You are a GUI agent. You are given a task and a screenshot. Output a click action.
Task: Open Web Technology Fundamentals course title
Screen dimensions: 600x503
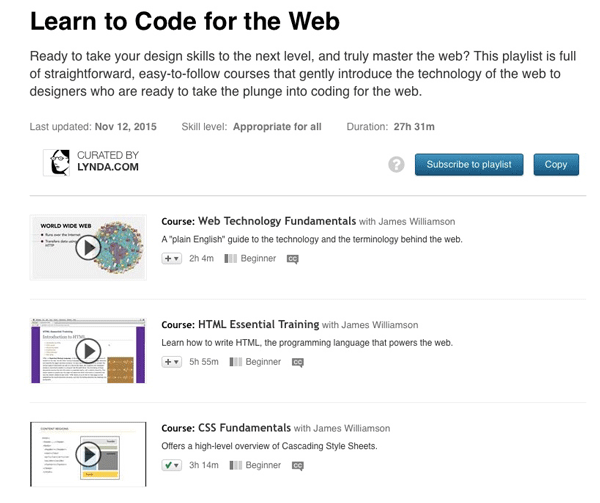click(277, 221)
